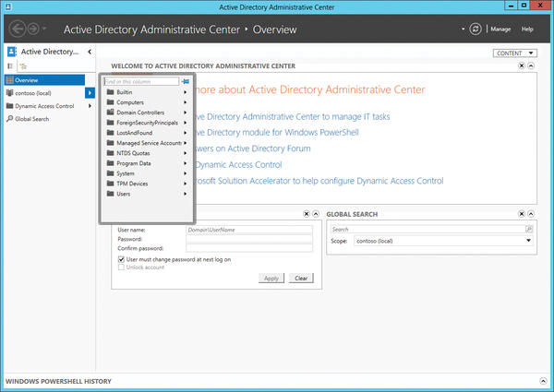Click the Confirm password field

tap(249, 248)
